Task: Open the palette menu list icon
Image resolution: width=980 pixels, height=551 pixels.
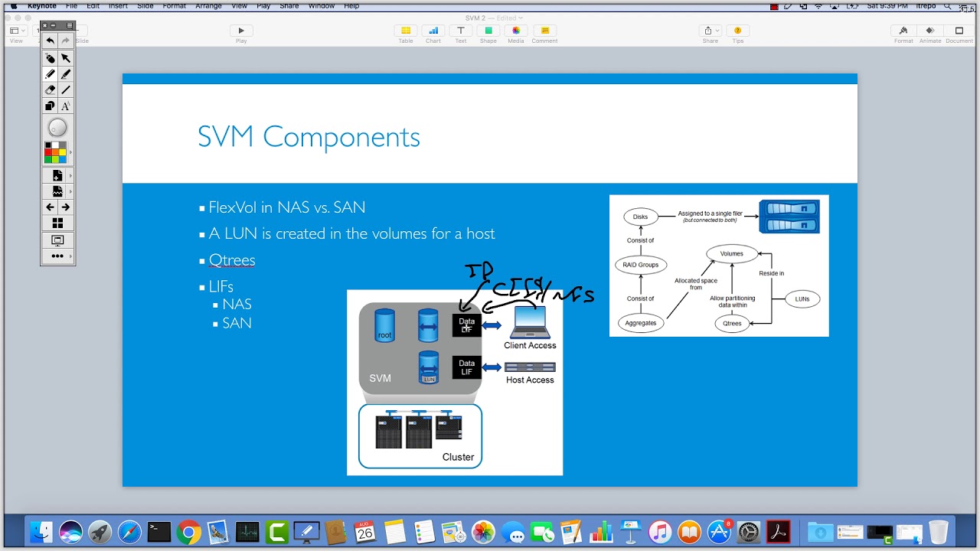Action: tap(70, 25)
